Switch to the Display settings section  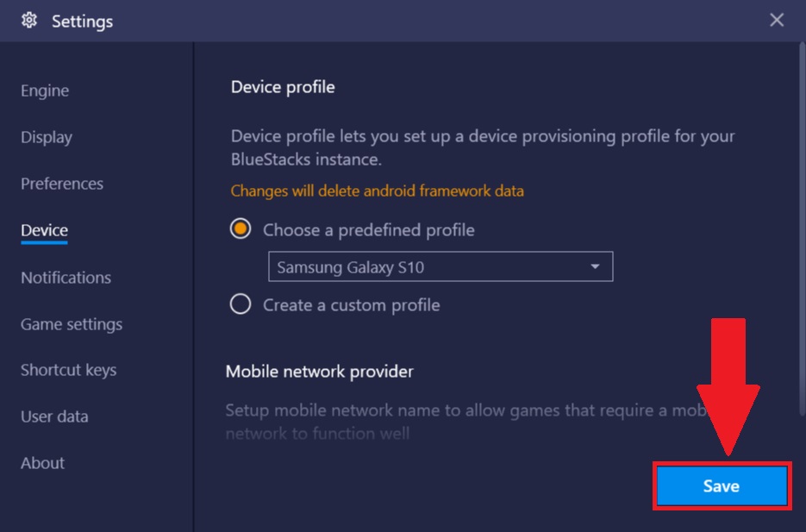tap(46, 136)
